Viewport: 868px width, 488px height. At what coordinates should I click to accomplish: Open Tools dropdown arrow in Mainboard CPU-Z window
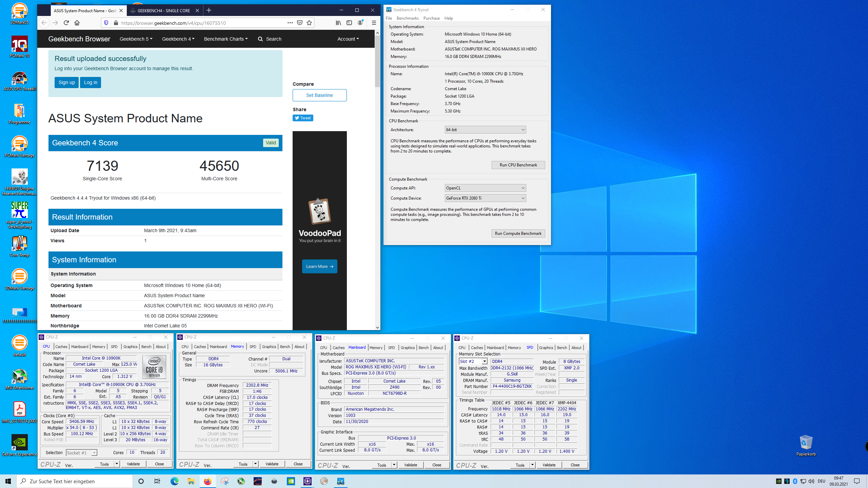(394, 465)
